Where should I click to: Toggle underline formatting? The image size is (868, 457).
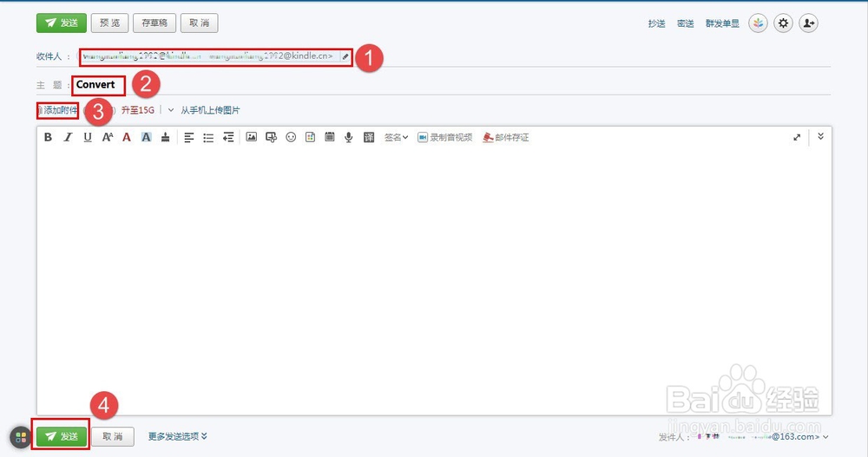(88, 137)
